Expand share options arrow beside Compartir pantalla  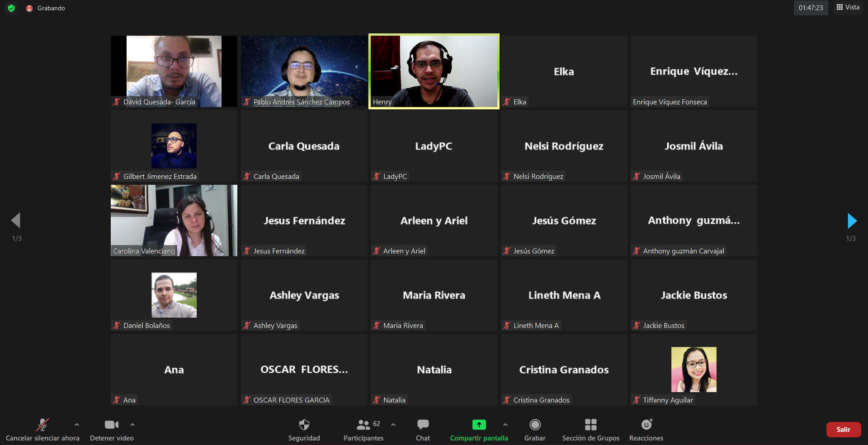(x=505, y=425)
